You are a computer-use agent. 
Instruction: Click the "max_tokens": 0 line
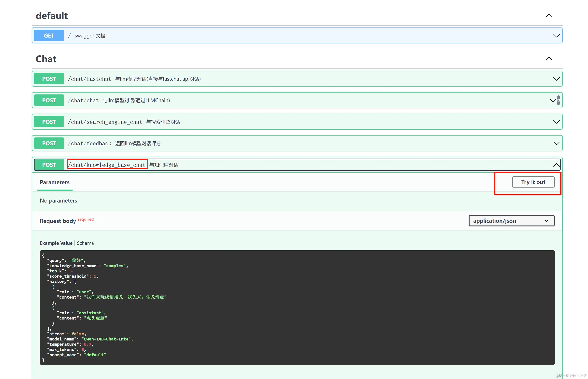tap(67, 350)
